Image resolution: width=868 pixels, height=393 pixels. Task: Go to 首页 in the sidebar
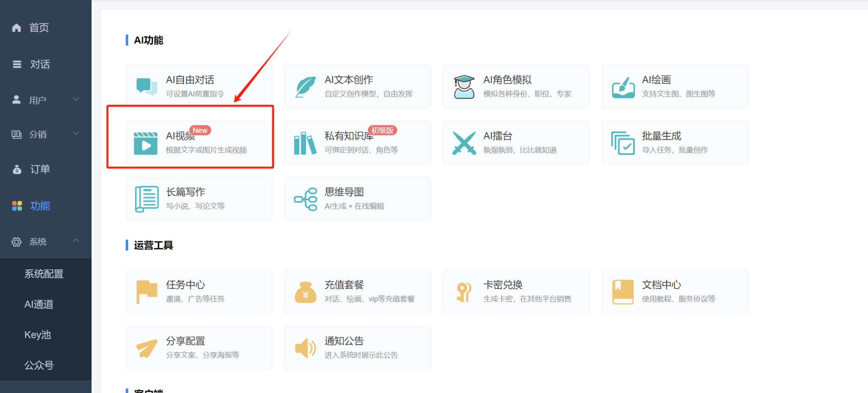(39, 28)
